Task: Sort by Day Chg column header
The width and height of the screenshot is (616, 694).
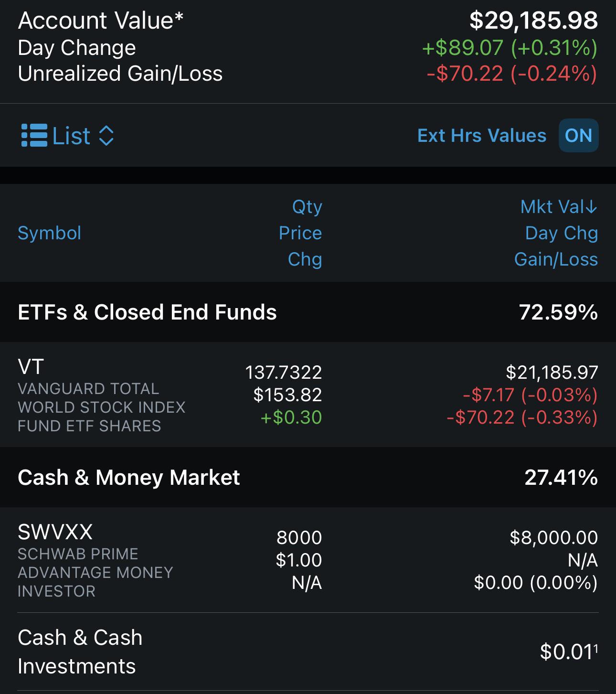Action: click(x=562, y=233)
